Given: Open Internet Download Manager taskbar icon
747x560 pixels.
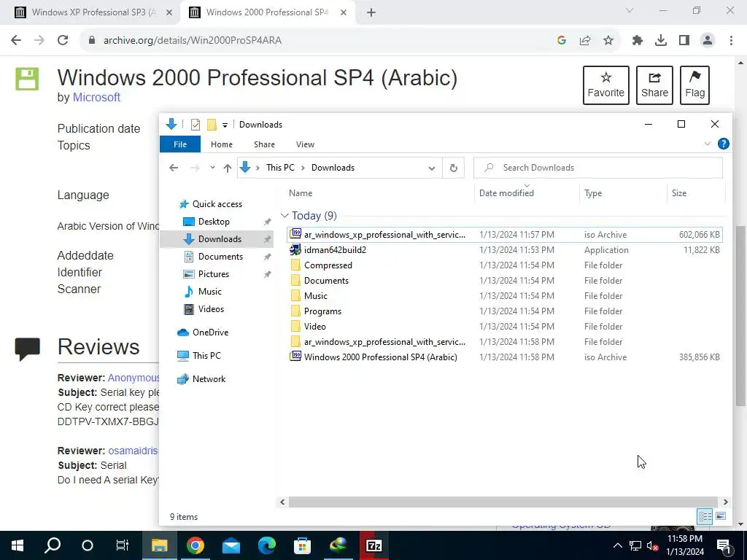Looking at the screenshot, I should 338,545.
